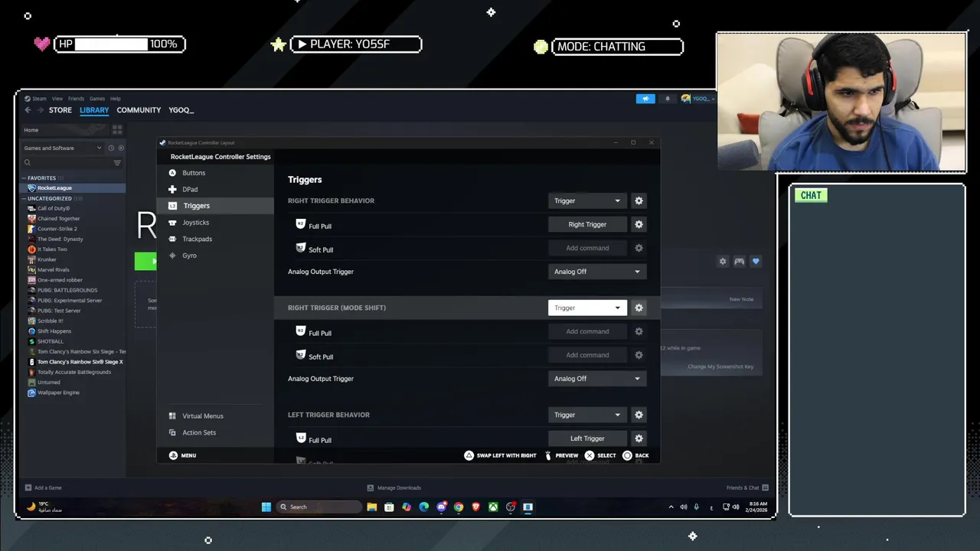Open library advanced filter icon
980x551 pixels.
(x=117, y=162)
